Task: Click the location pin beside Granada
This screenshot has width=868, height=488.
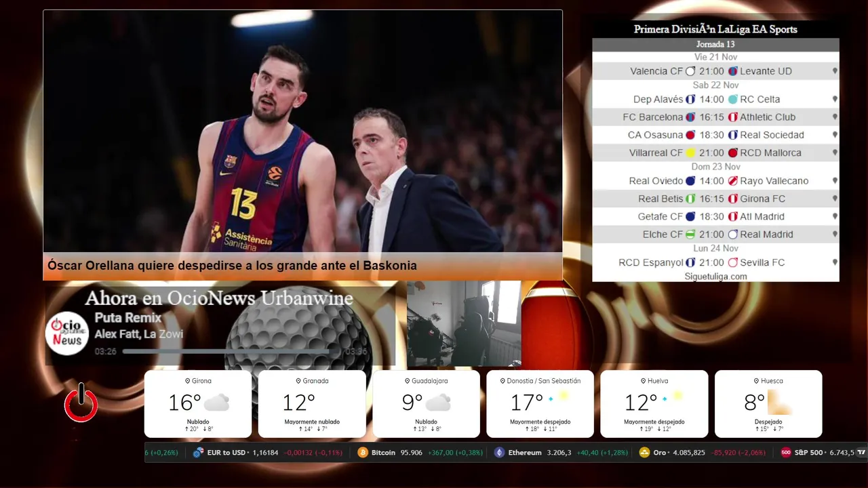Action: pyautogui.click(x=298, y=381)
